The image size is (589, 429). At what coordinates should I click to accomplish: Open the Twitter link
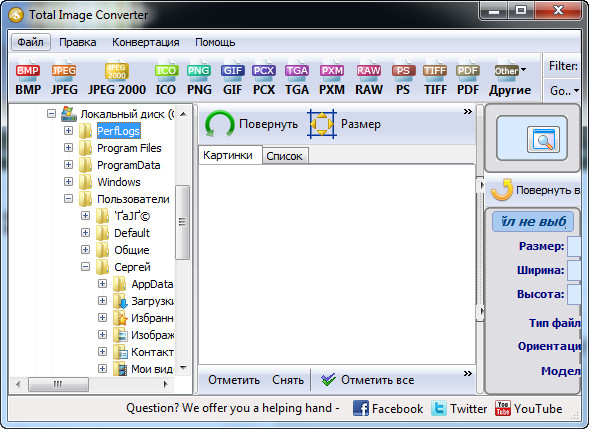[459, 408]
